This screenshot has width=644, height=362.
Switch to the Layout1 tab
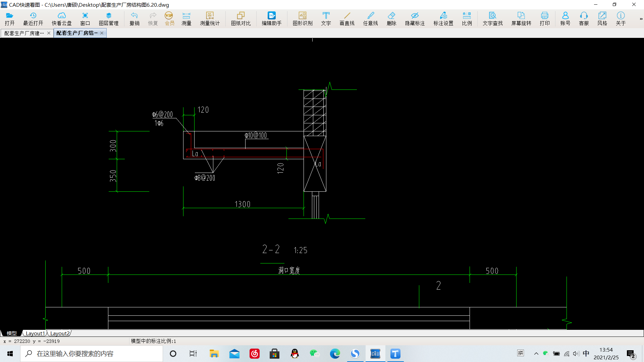(x=35, y=333)
